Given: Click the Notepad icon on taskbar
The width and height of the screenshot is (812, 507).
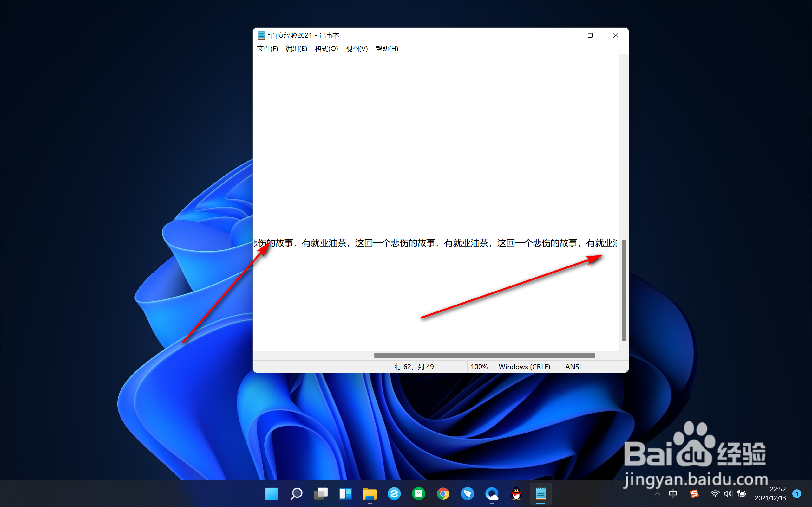Looking at the screenshot, I should 540,494.
